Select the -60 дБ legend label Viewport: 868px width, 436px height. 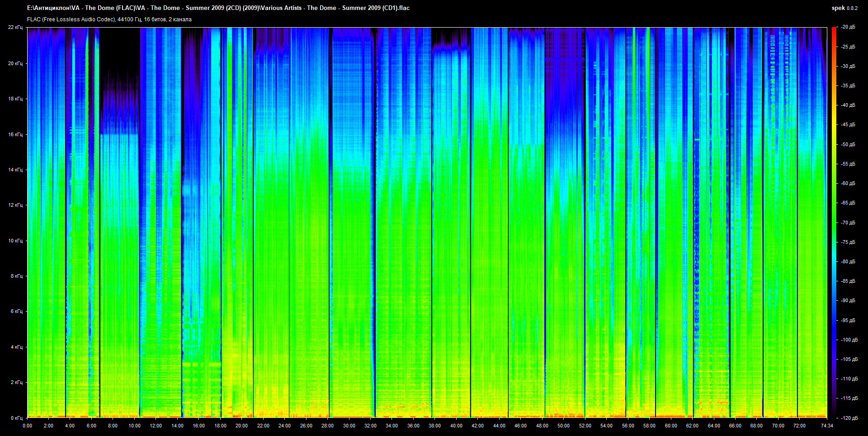[x=848, y=184]
